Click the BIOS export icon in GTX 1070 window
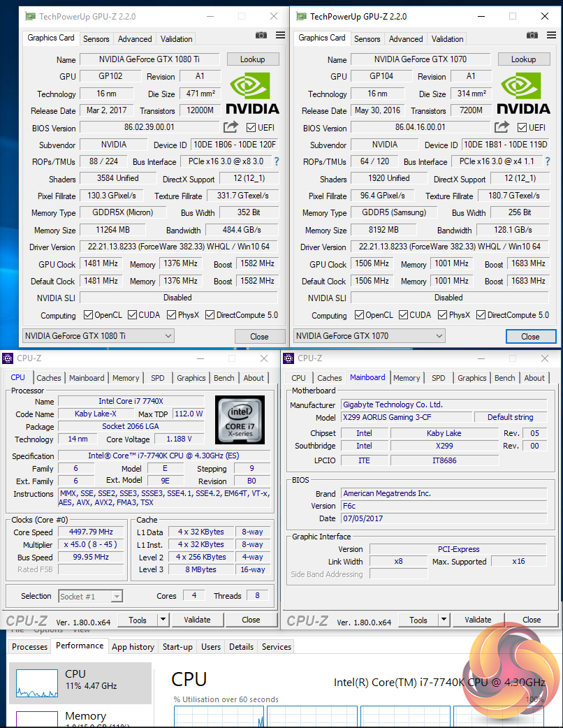 coord(502,127)
